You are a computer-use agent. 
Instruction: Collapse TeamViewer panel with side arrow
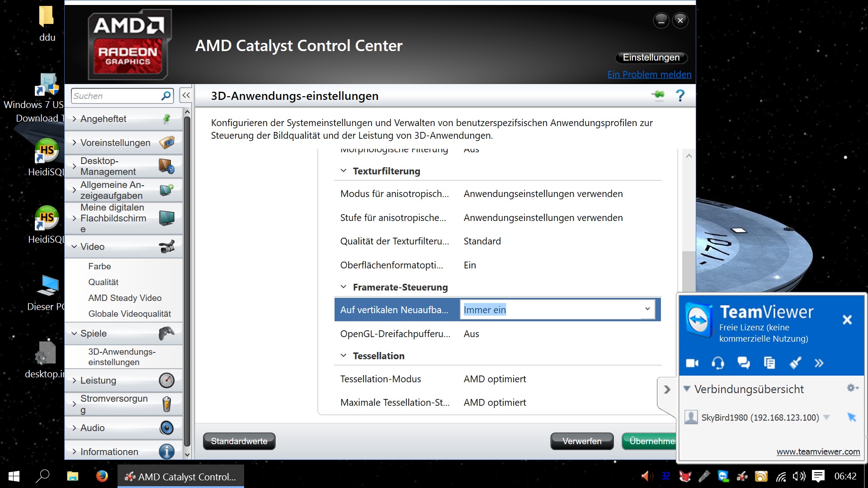(667, 389)
